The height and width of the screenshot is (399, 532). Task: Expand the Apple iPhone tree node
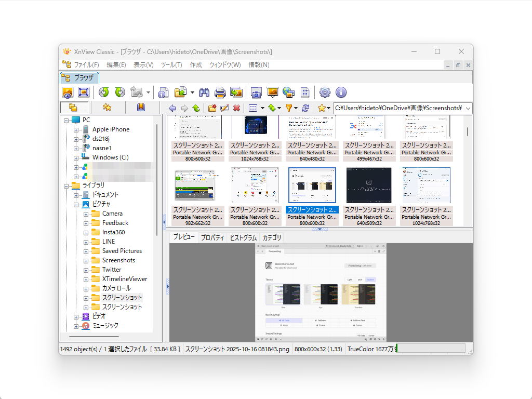click(76, 130)
